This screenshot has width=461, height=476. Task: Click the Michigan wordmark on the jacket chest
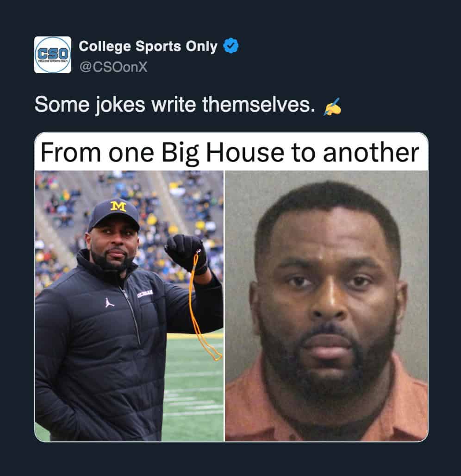pos(145,292)
